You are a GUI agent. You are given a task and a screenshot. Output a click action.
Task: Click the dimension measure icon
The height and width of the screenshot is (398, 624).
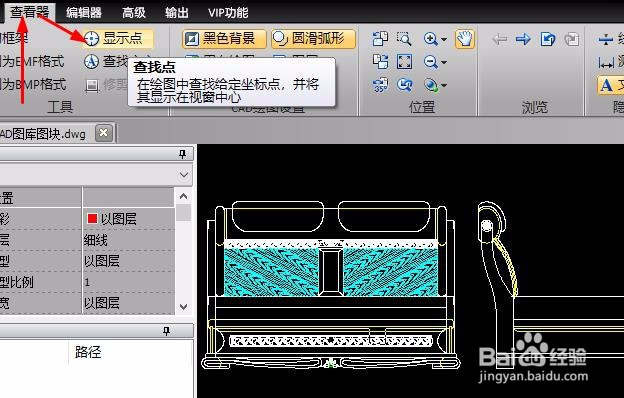[x=605, y=62]
